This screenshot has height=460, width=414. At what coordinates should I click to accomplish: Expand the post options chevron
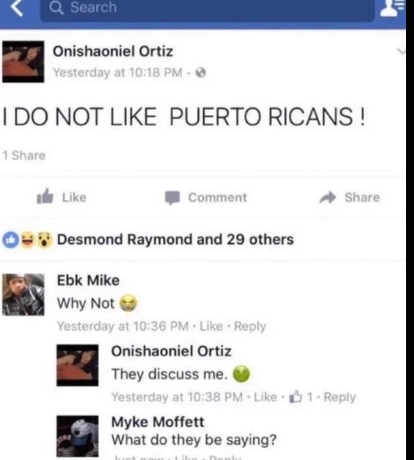coord(401,51)
